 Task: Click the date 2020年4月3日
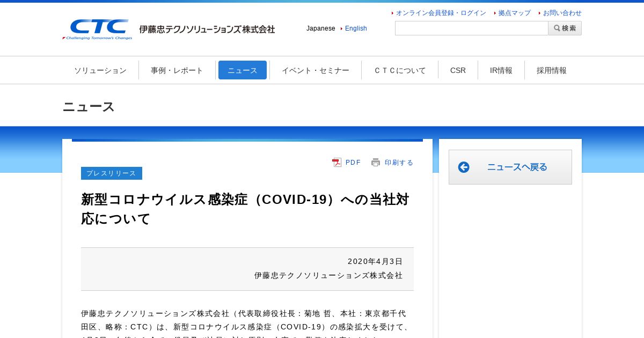click(375, 262)
